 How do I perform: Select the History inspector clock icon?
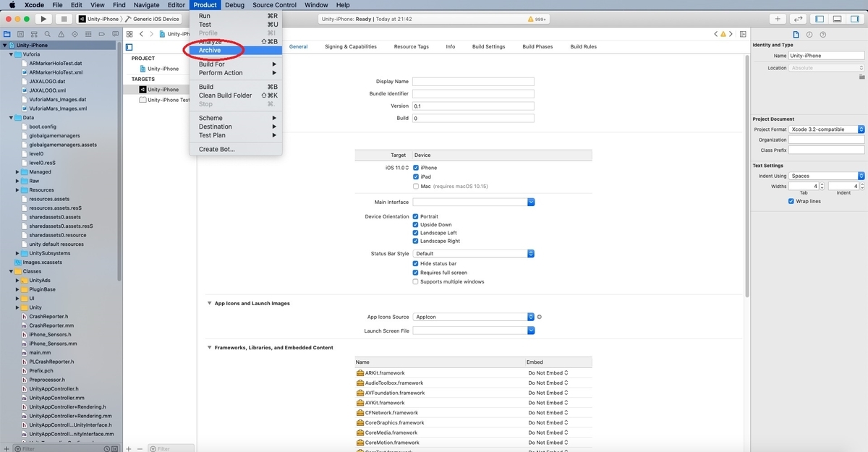[x=809, y=34]
